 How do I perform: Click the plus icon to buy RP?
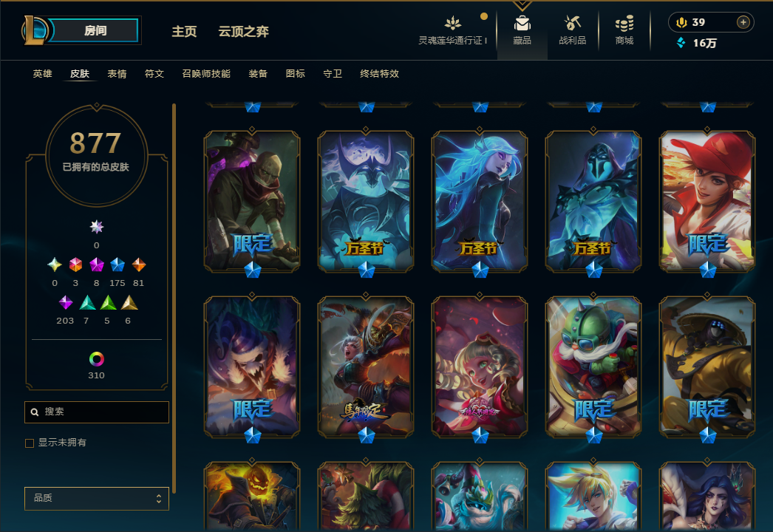pos(743,22)
